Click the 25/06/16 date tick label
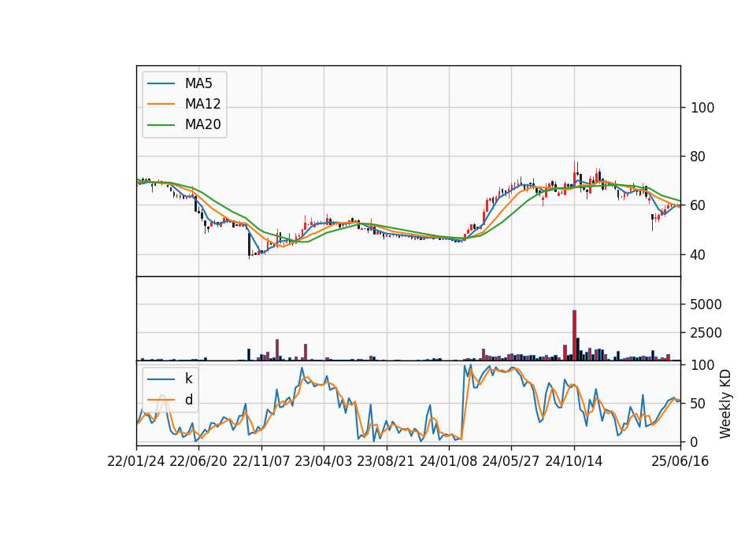Viewport: 756px width, 543px height. tap(680, 462)
